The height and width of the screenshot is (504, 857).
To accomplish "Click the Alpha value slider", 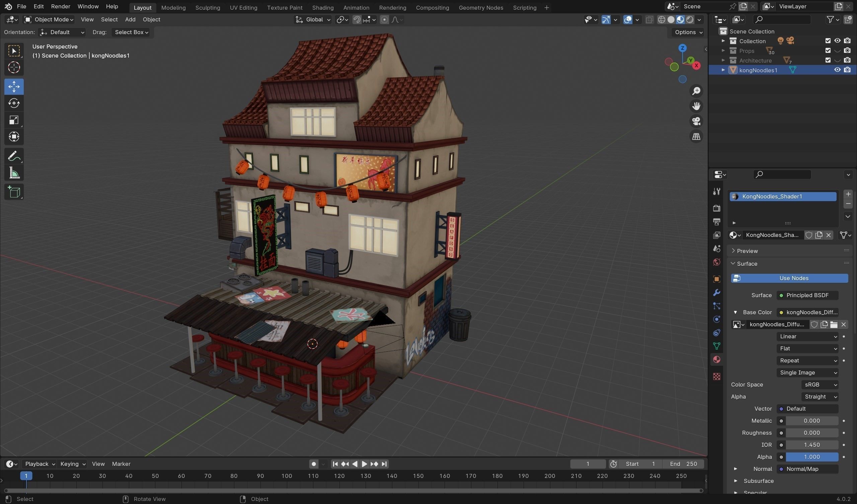I will tap(811, 457).
